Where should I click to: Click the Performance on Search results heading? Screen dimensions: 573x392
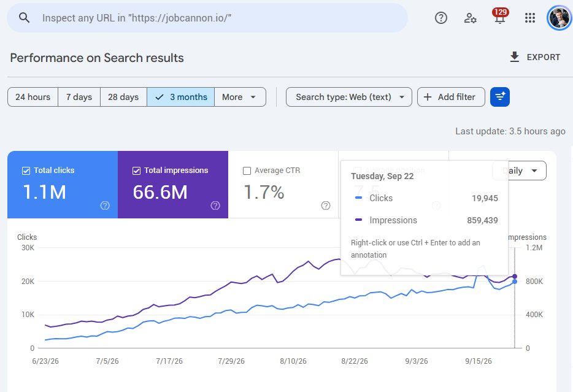(x=97, y=58)
